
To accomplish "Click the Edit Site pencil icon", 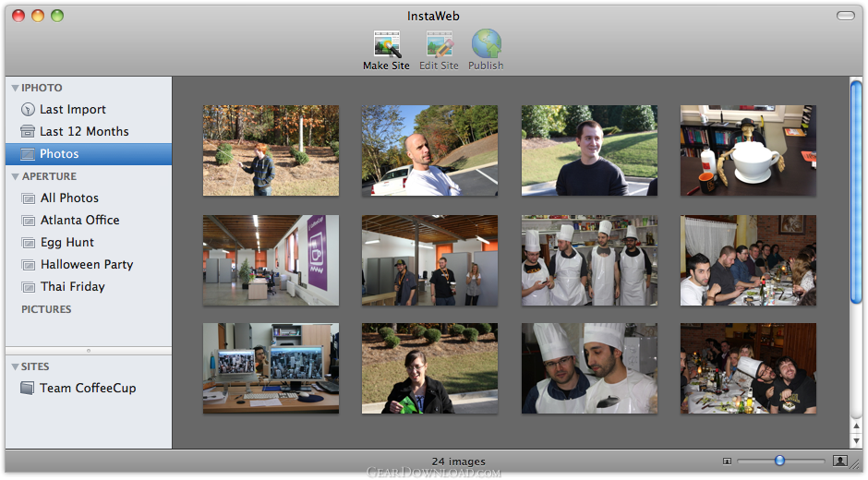I will [440, 44].
